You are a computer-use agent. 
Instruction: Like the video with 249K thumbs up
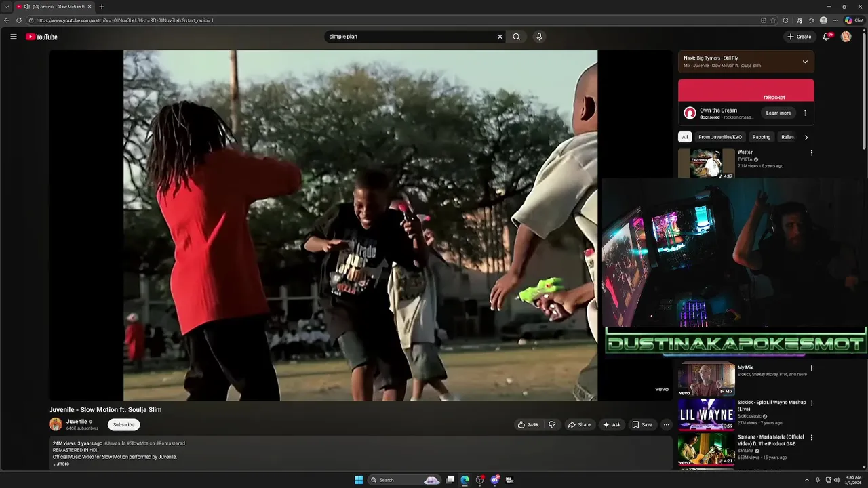[x=528, y=425]
